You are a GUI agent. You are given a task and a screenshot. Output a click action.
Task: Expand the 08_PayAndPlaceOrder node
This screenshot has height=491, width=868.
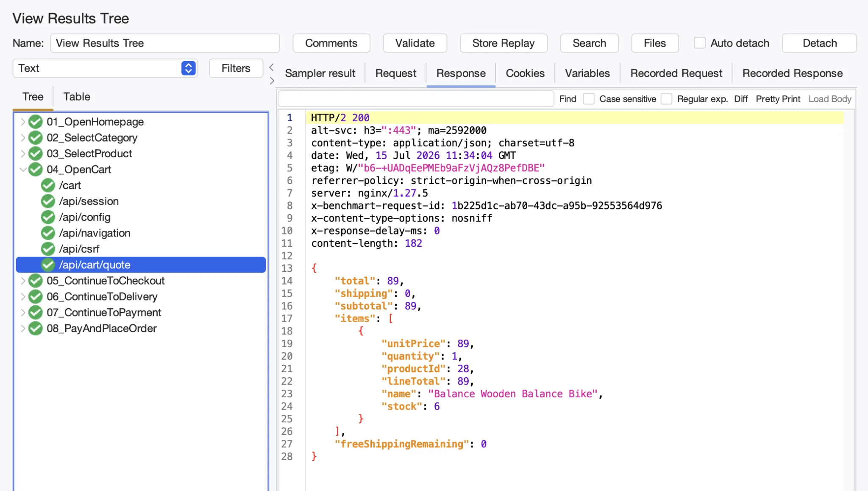pos(23,329)
